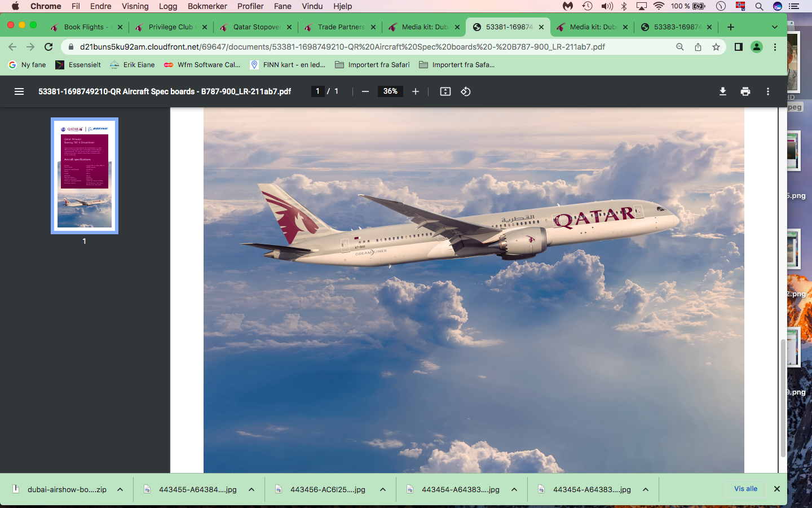Image resolution: width=812 pixels, height=508 pixels.
Task: Open FINN kart bookmark
Action: pos(288,65)
